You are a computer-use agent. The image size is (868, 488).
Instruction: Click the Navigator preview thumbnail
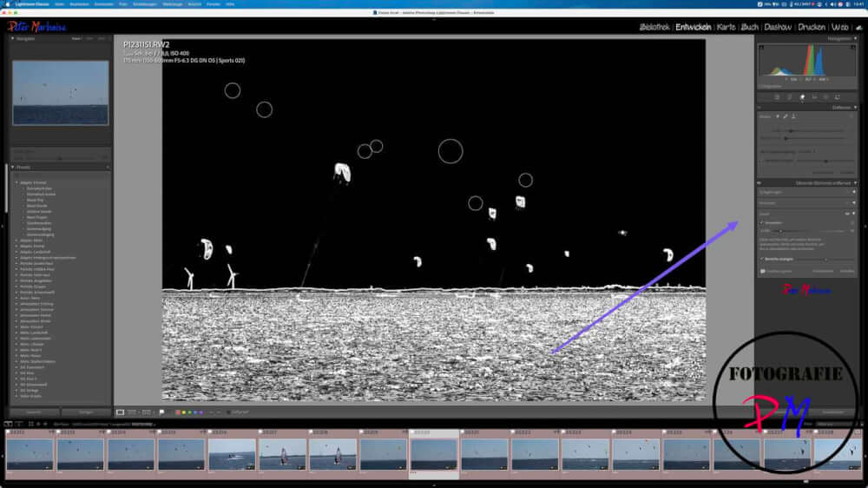[x=61, y=93]
